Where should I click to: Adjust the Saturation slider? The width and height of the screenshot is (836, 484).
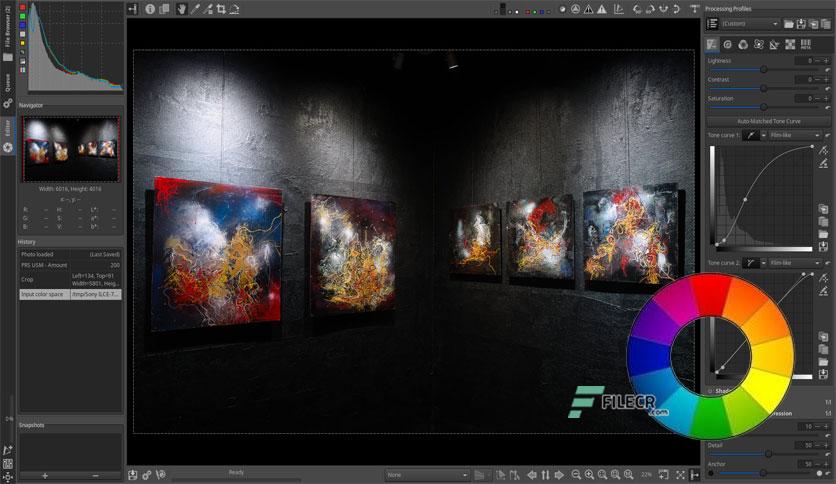point(763,107)
